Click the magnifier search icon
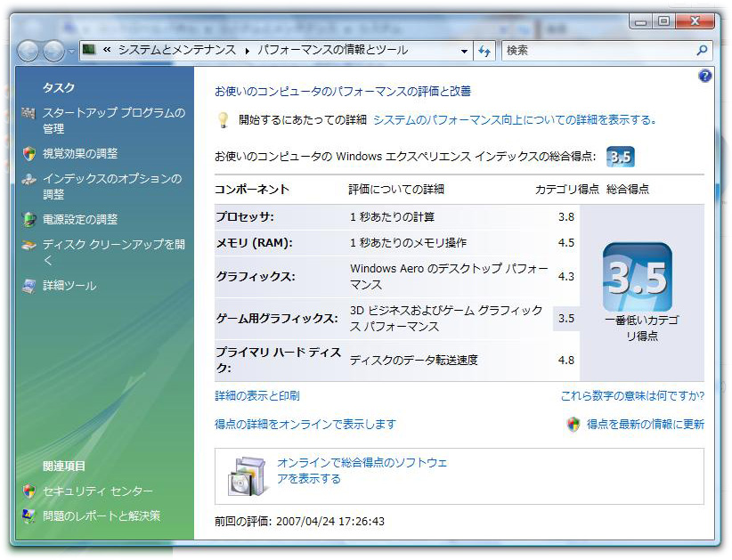This screenshot has height=560, width=732. (x=702, y=50)
